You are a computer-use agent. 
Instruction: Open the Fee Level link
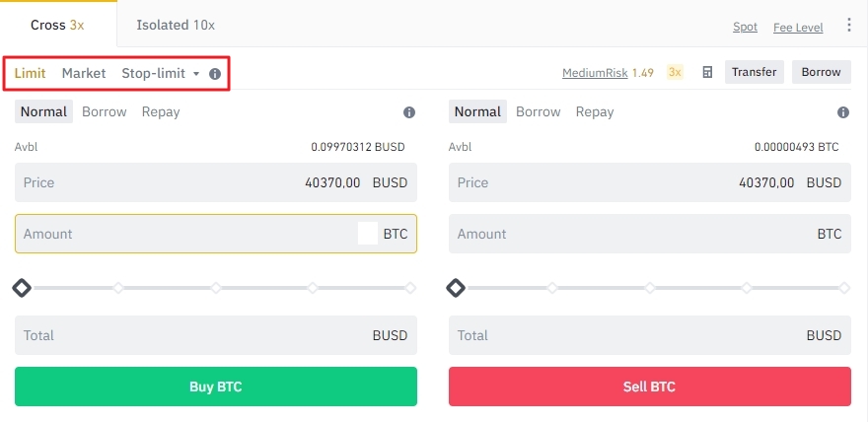(x=798, y=28)
